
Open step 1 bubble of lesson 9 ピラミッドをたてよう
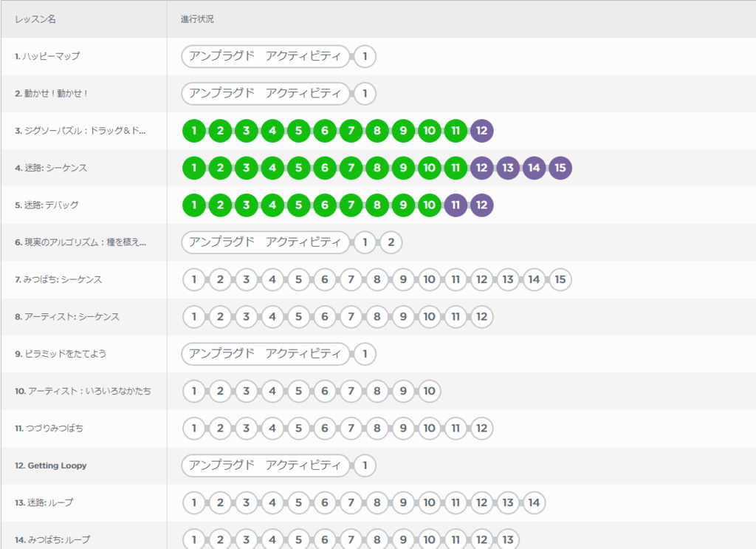(365, 354)
